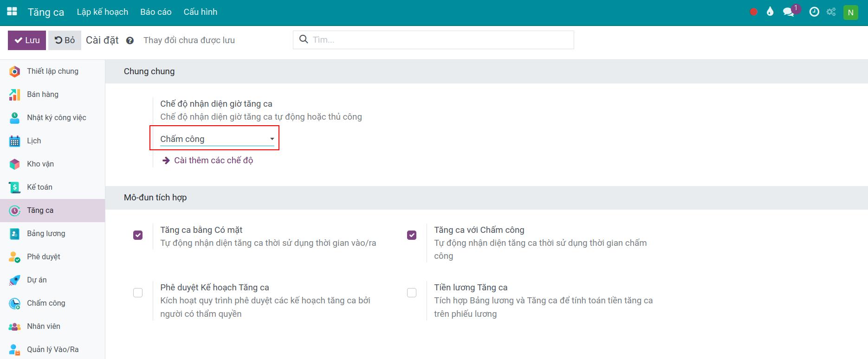Select Kho vận settings tab

coord(52,164)
